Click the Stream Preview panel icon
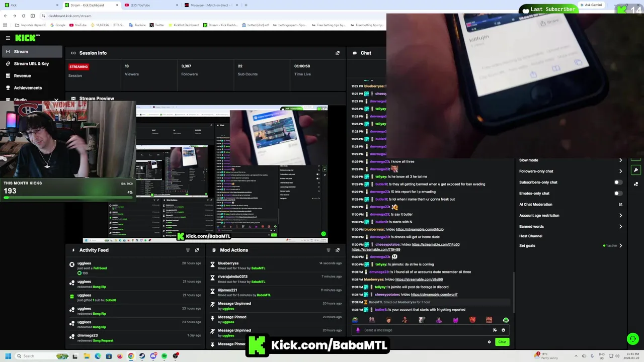 click(73, 99)
